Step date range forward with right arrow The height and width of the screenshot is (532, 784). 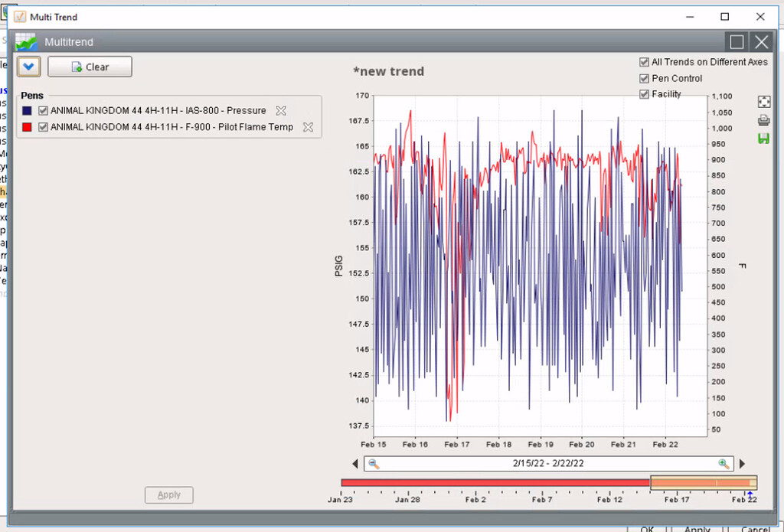[741, 463]
